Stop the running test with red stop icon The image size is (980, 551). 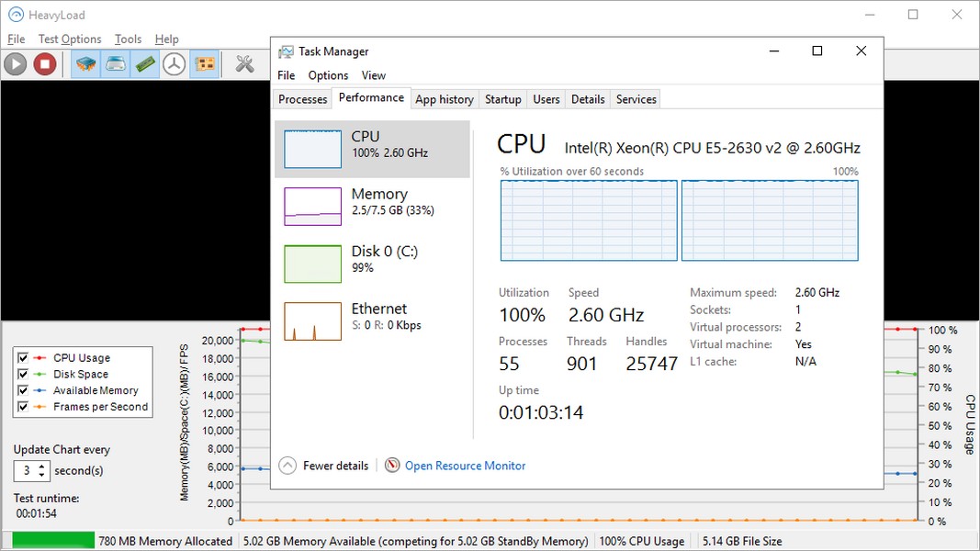point(45,63)
